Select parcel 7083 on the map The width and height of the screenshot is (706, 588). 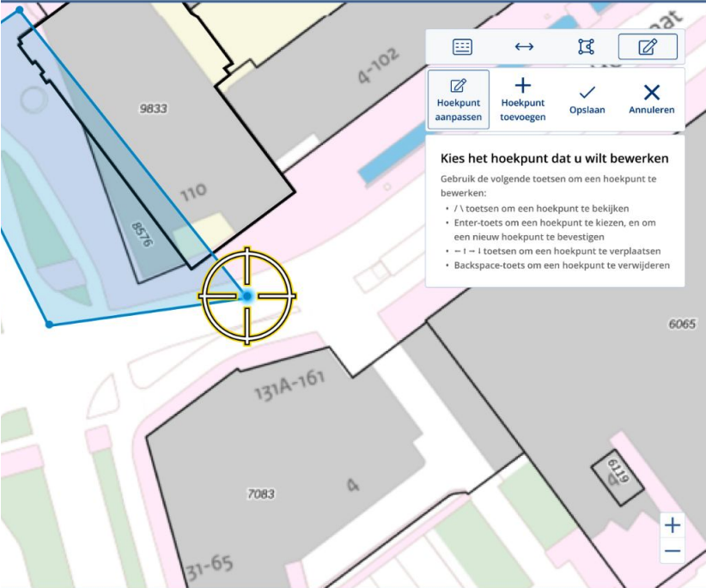pos(260,491)
